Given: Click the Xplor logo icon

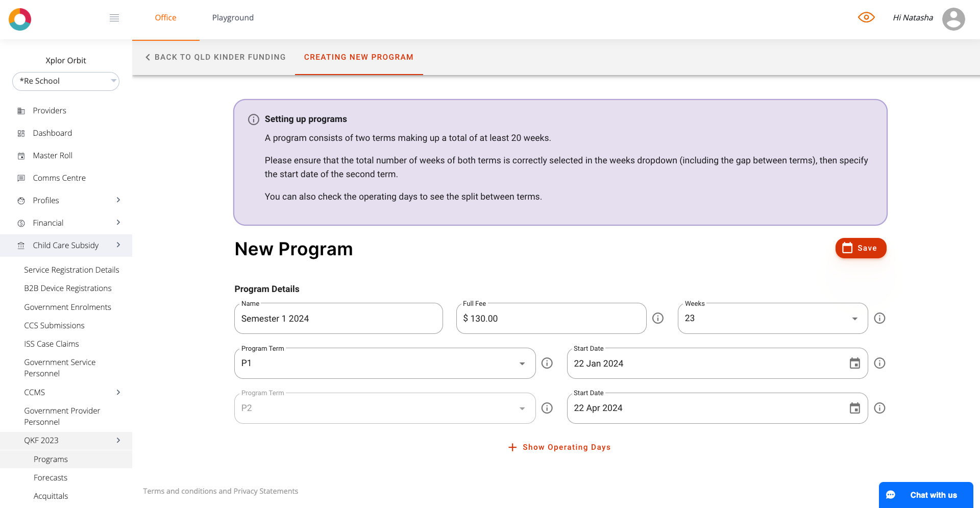Looking at the screenshot, I should [x=20, y=19].
